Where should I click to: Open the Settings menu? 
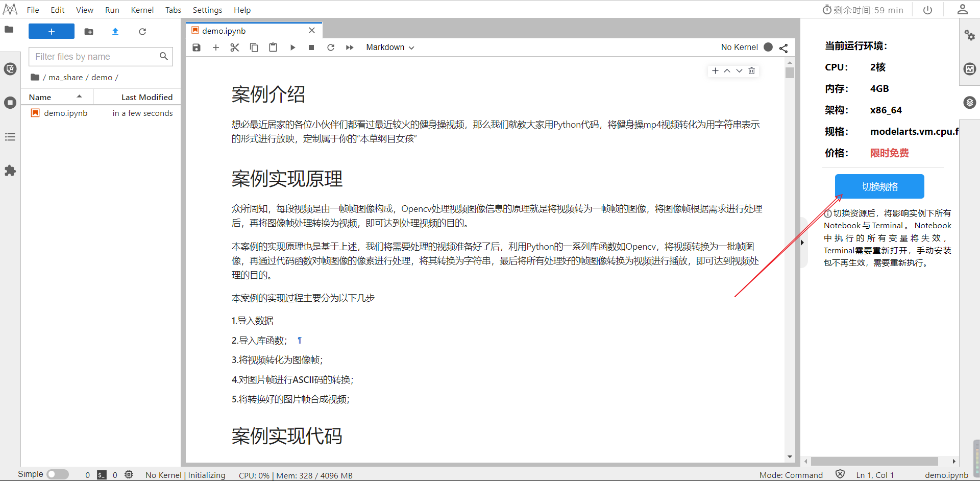coord(208,10)
